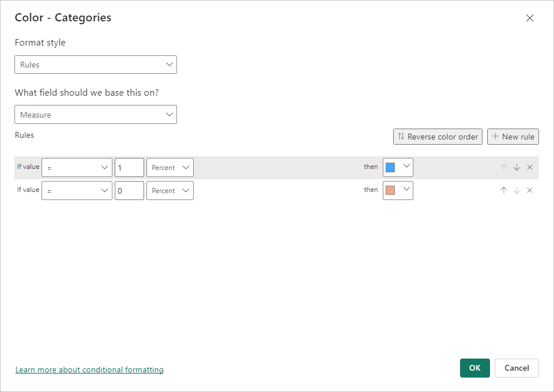Delete the first rule (value 1)
Screen dimensions: 554x392
pos(530,167)
